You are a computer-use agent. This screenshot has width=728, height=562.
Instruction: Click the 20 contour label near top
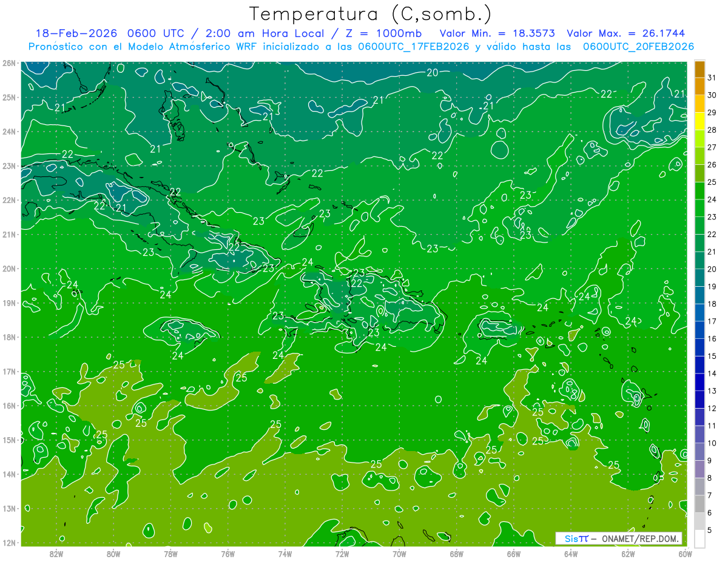433,73
